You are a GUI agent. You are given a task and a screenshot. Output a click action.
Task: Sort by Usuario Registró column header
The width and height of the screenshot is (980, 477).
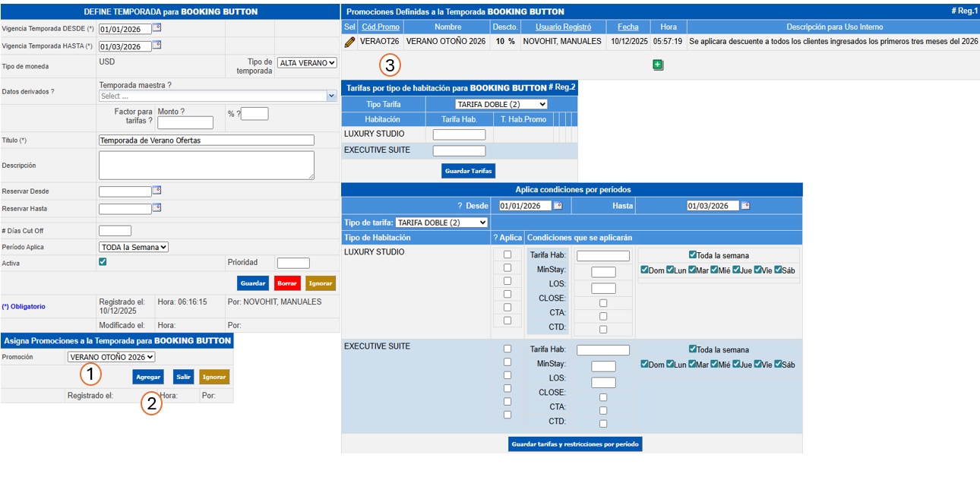562,27
